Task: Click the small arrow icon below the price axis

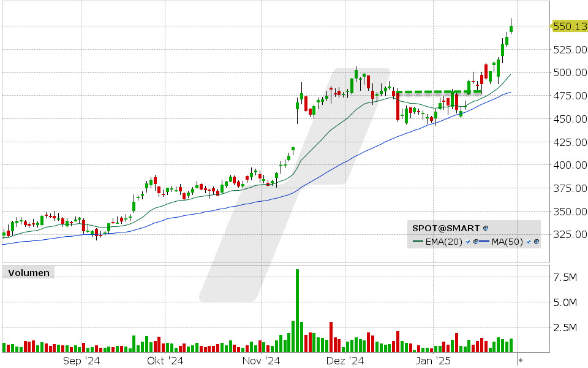Action: [521, 361]
